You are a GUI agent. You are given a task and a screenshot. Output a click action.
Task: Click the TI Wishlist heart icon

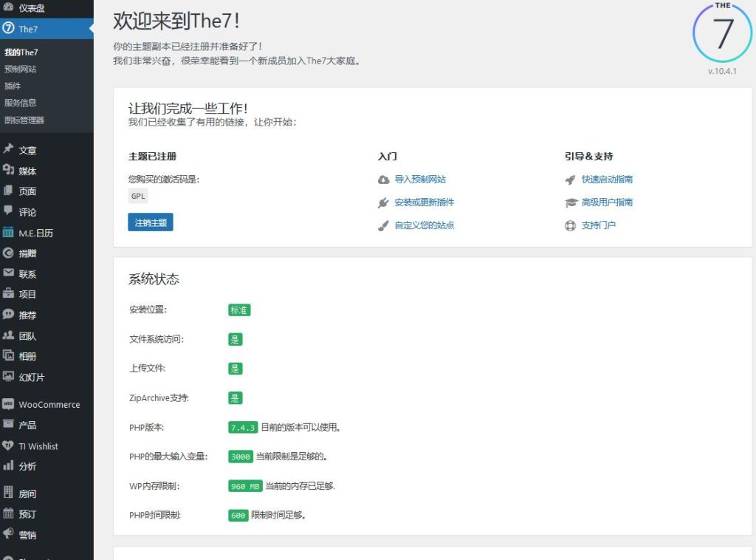pos(8,446)
